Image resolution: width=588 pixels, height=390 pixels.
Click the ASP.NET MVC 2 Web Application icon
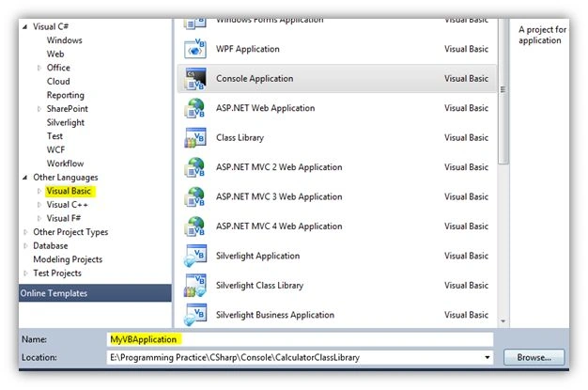click(x=195, y=167)
